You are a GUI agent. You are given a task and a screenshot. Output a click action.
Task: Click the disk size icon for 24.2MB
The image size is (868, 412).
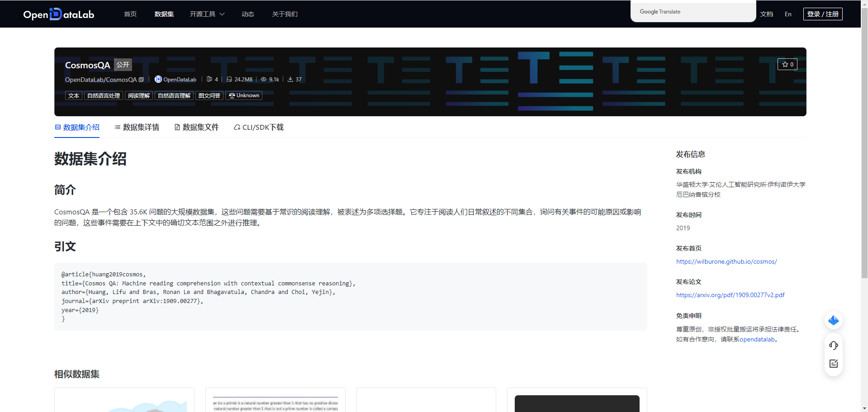point(229,79)
